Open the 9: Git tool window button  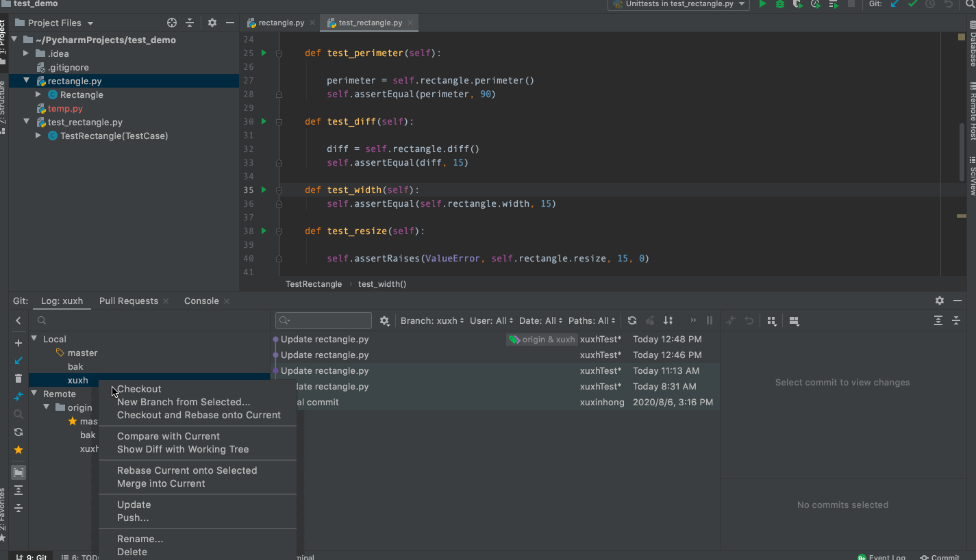point(31,557)
